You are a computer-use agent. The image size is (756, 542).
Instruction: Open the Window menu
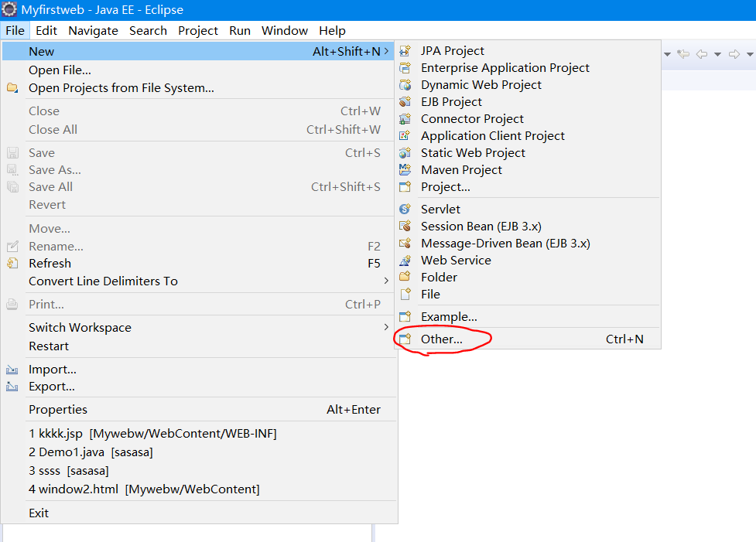[285, 30]
